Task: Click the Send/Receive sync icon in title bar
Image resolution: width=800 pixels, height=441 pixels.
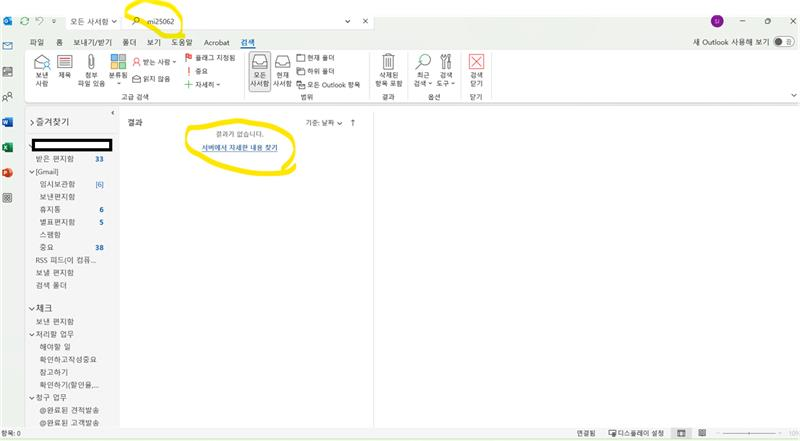Action: 24,21
